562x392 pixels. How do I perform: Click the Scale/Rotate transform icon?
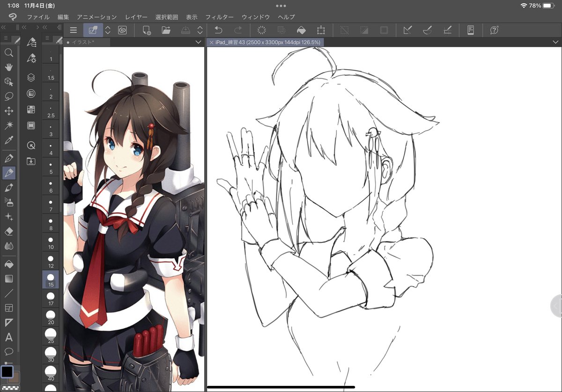pos(321,30)
